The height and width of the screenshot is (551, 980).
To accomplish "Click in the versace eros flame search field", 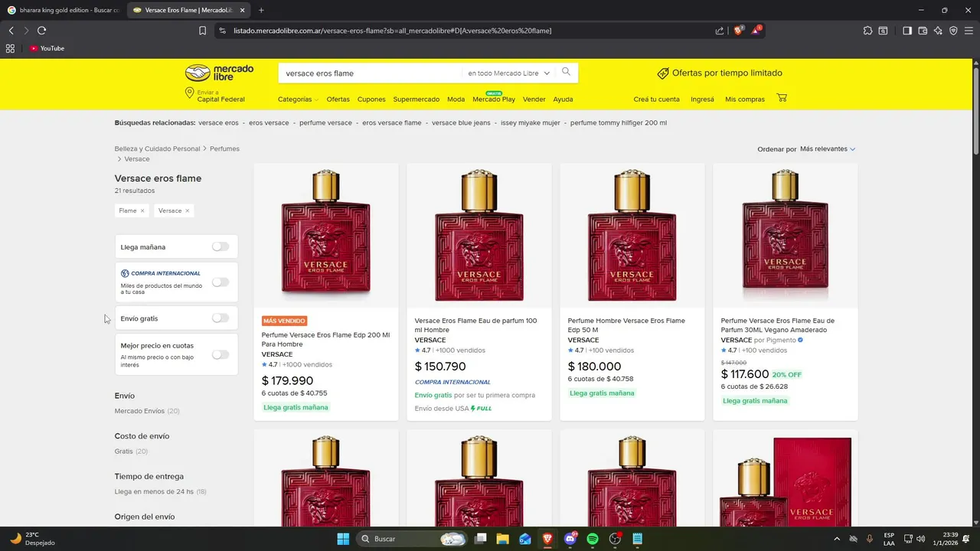I will tap(371, 73).
